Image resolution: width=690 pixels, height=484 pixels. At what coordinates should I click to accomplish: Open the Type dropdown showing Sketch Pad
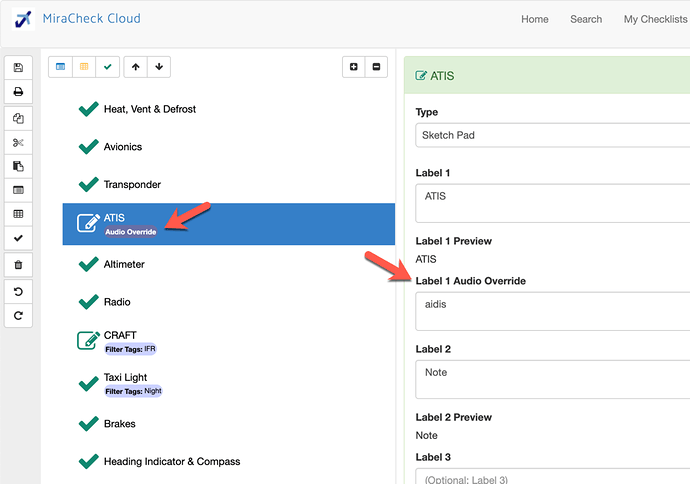coord(553,135)
